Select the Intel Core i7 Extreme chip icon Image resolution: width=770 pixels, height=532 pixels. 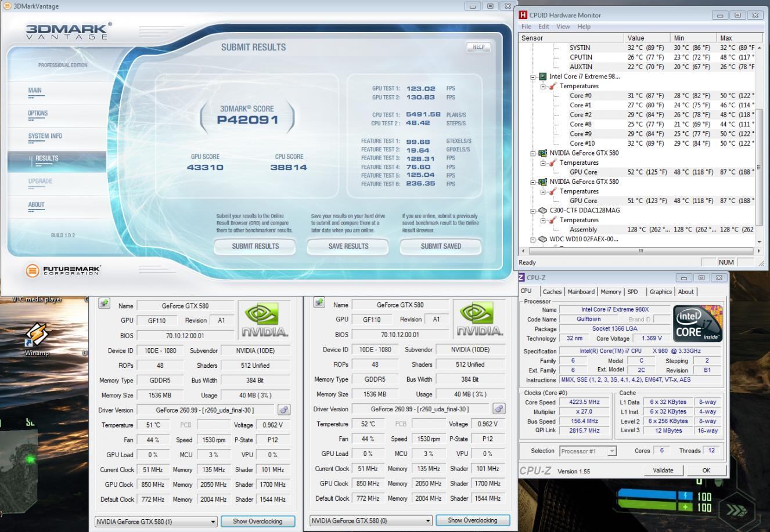tap(542, 77)
